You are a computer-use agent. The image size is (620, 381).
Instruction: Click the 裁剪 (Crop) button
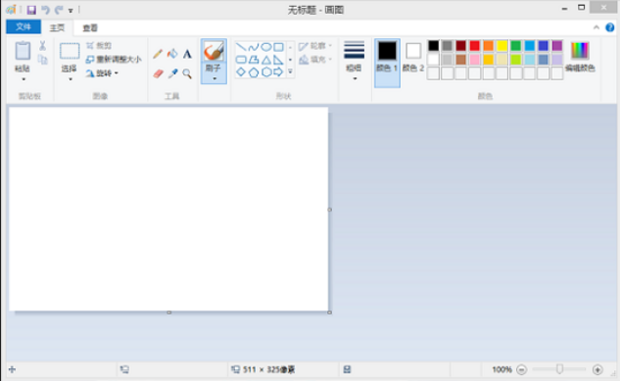[99, 45]
